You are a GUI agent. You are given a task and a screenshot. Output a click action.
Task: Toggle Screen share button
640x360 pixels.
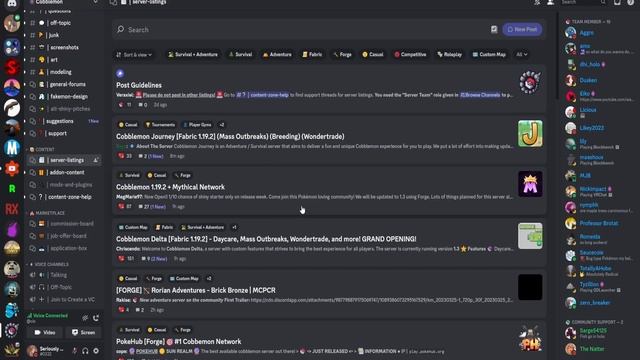(x=83, y=332)
